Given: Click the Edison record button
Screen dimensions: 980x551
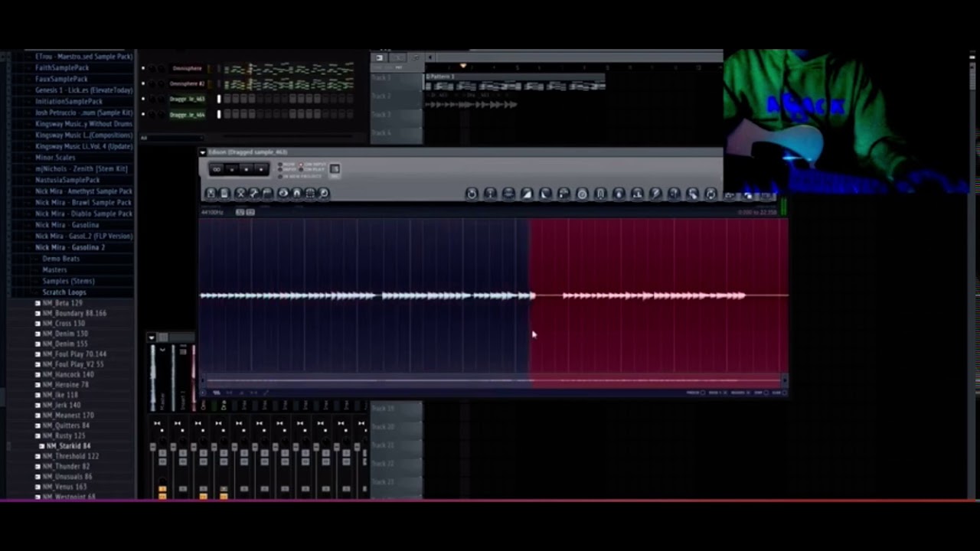Looking at the screenshot, I should tap(261, 169).
